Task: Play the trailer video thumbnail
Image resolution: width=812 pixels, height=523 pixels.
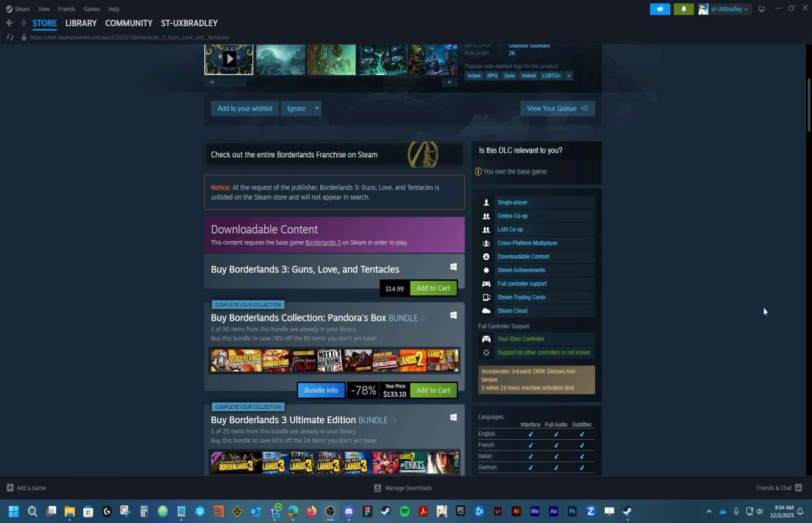Action: tap(229, 59)
